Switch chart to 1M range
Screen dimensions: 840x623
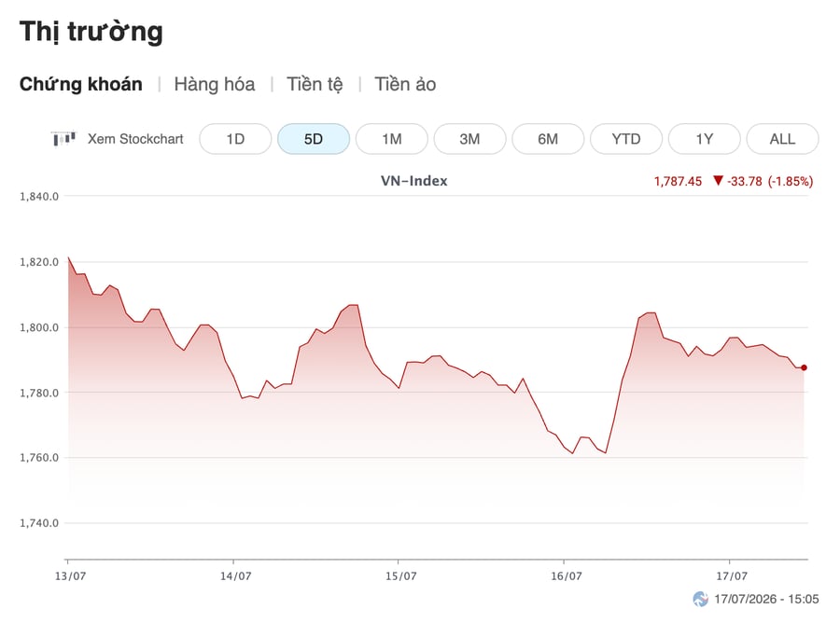coord(392,139)
